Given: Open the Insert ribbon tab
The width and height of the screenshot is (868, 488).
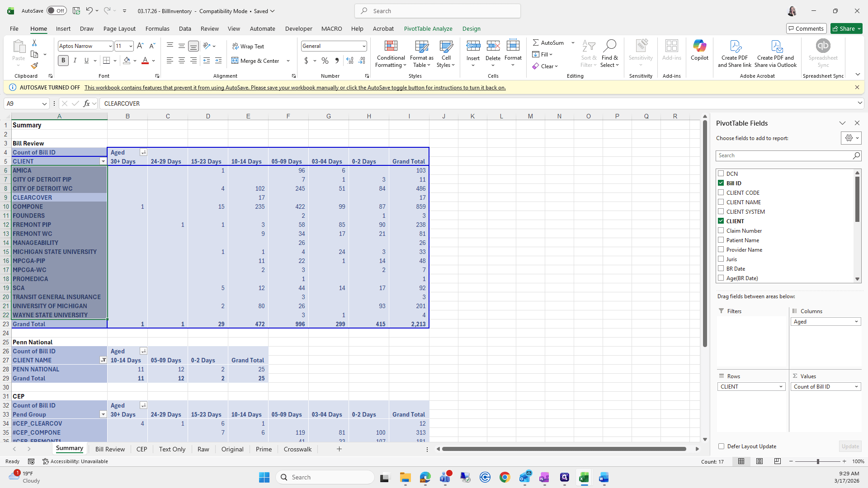Looking at the screenshot, I should coord(63,28).
